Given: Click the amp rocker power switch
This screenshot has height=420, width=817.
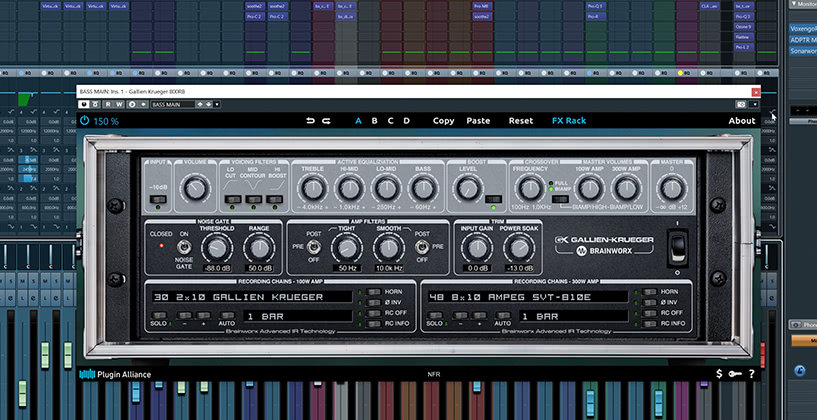Looking at the screenshot, I should 677,249.
